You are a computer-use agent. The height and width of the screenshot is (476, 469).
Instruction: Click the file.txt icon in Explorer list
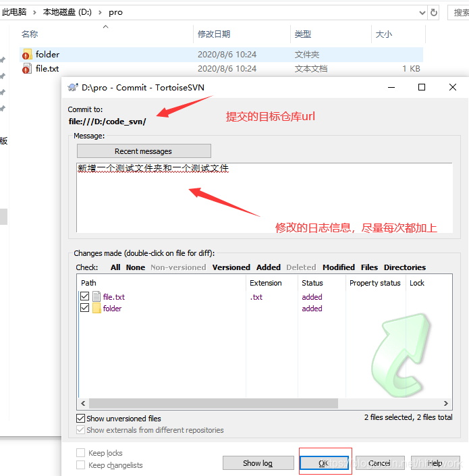[27, 69]
